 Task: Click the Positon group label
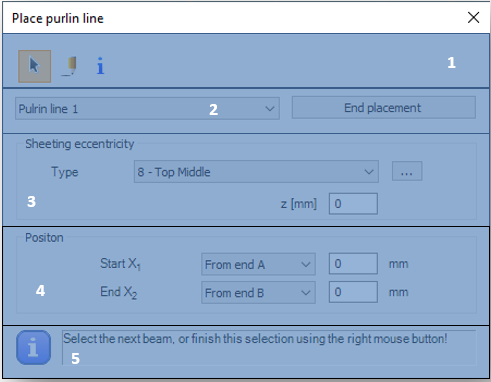(x=44, y=238)
